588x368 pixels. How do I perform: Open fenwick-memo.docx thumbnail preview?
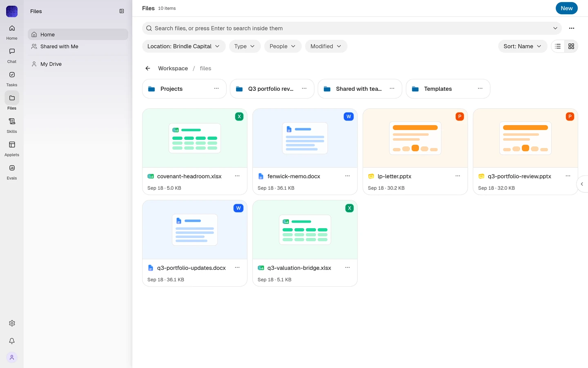pyautogui.click(x=305, y=138)
